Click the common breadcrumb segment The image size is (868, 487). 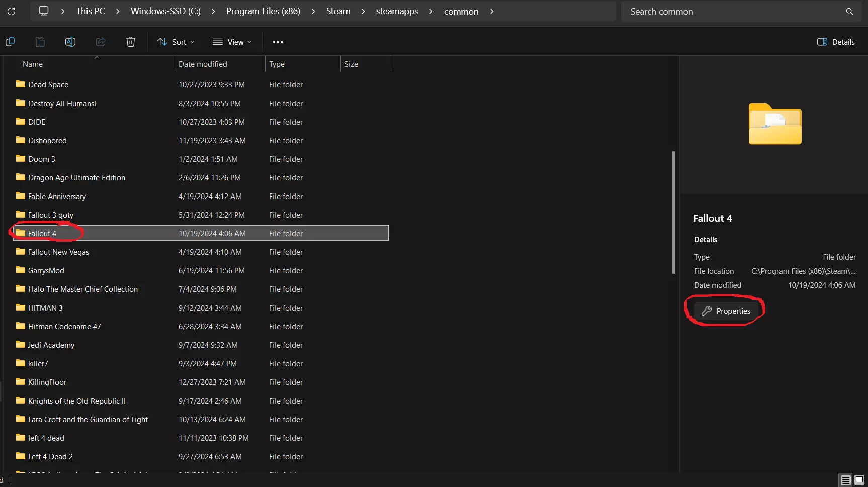click(461, 11)
